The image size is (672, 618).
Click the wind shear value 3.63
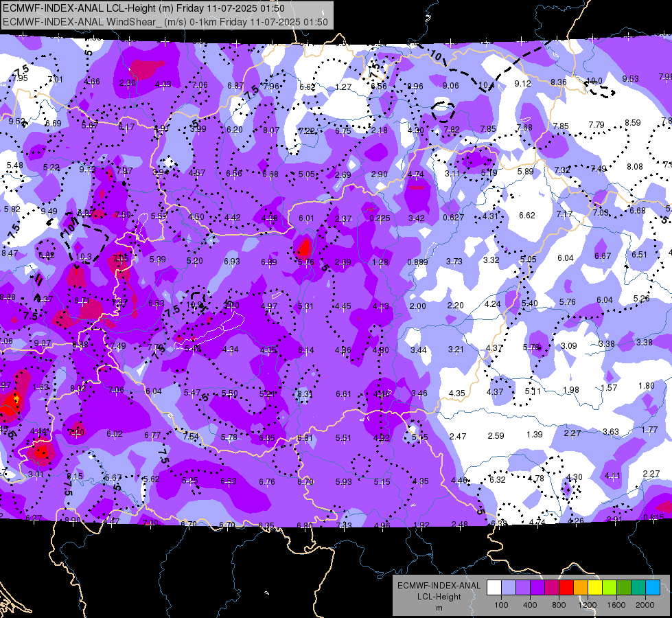(x=611, y=431)
